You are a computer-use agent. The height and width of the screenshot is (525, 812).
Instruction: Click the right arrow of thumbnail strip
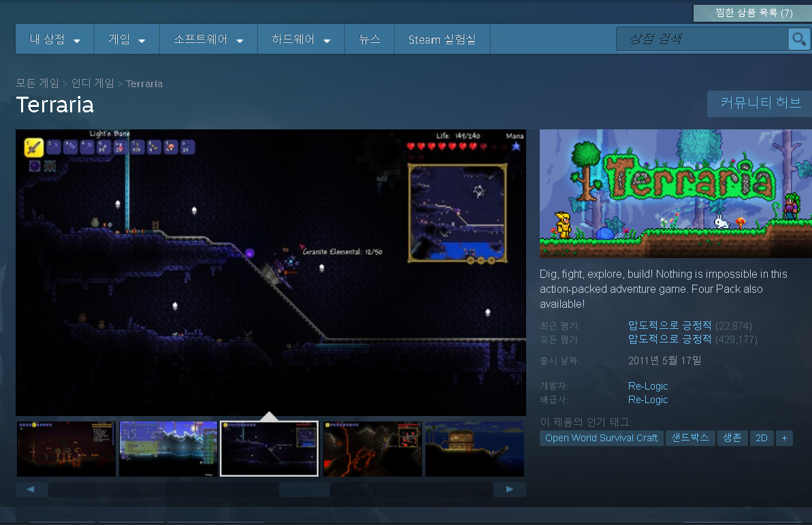[510, 489]
